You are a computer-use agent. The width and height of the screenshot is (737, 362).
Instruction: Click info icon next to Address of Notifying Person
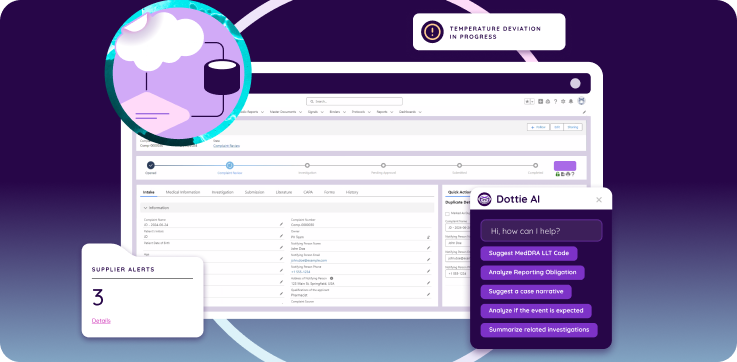(x=331, y=278)
